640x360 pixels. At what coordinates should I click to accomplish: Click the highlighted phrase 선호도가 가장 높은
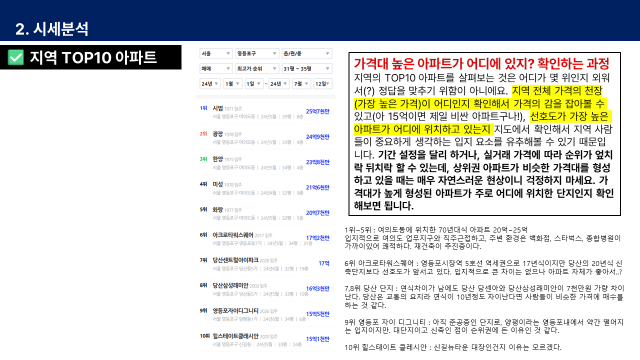[x=569, y=116]
